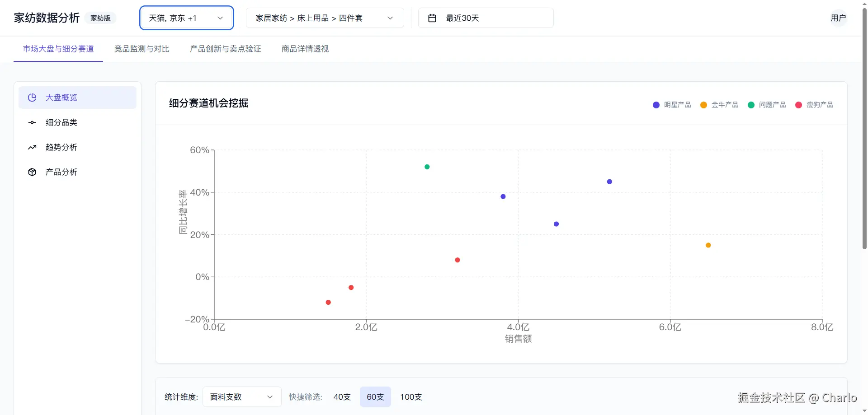Toggle the 金牛产品 legend series
Screen dimensions: 868x415
(x=719, y=105)
